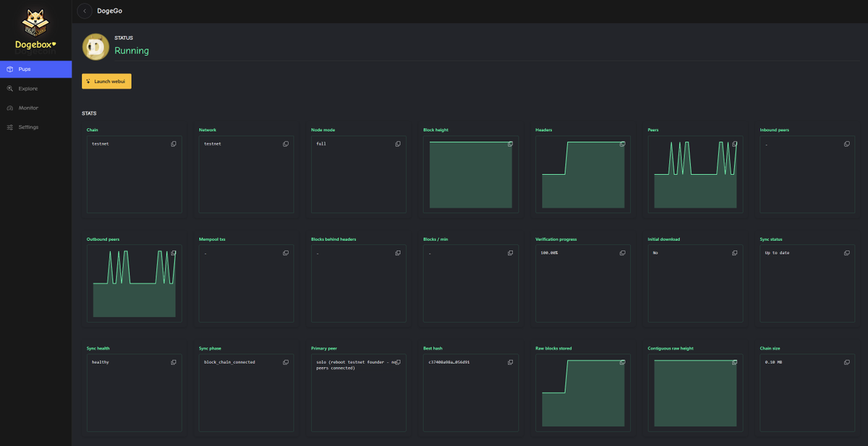
Task: Click the Contiguous raw height graph
Action: tap(695, 393)
